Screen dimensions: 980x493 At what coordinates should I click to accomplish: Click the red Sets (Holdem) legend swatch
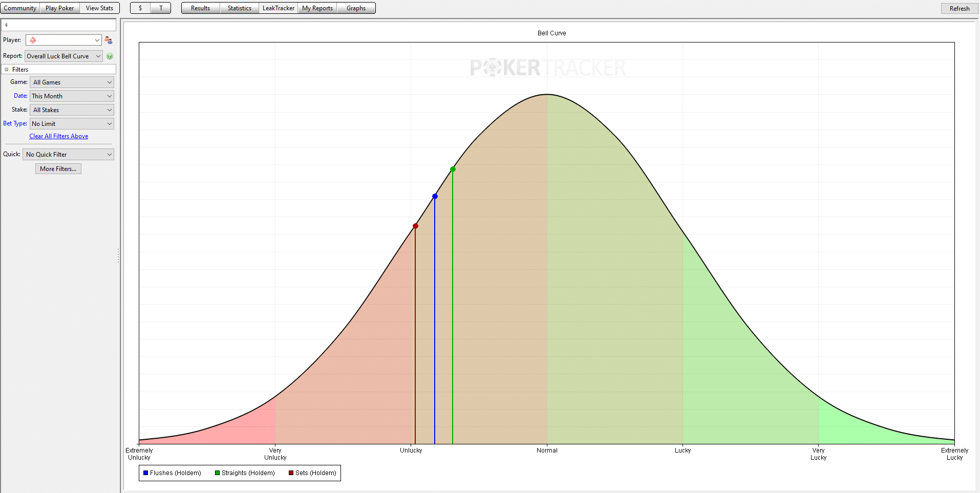pos(291,473)
